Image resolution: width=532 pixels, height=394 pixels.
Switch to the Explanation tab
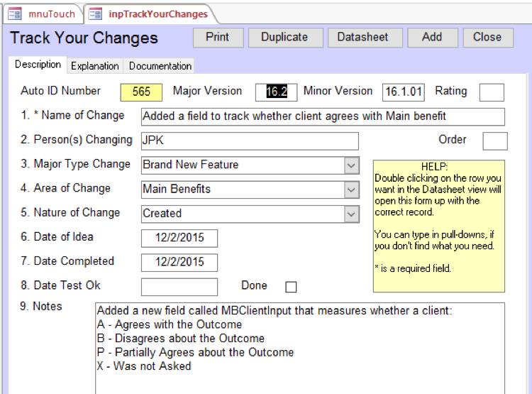(94, 66)
